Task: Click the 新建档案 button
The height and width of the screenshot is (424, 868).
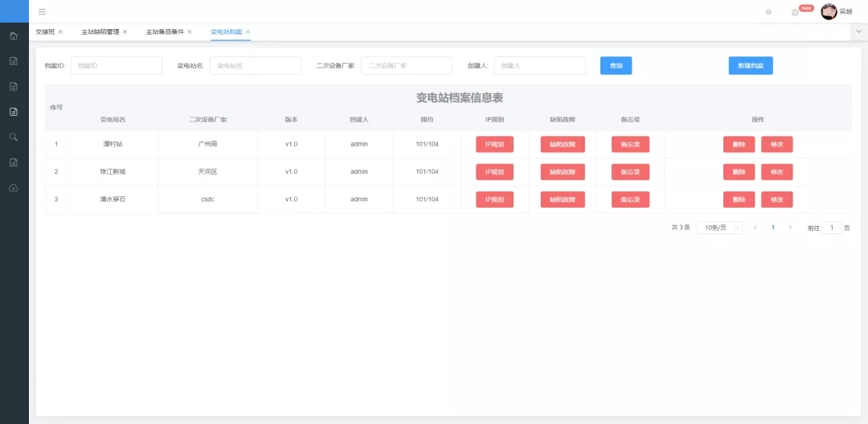Action: click(751, 66)
